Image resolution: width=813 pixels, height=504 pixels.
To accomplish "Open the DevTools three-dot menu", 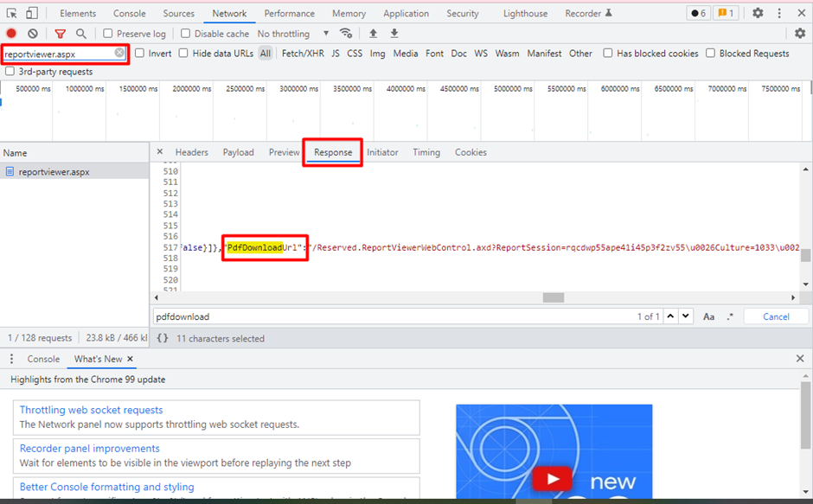I will [x=779, y=13].
